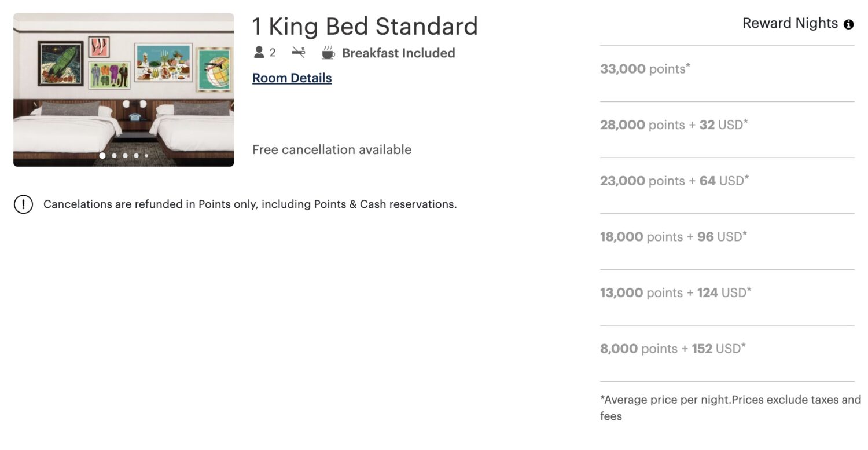
Task: View the room photo thumbnail
Action: point(123,89)
